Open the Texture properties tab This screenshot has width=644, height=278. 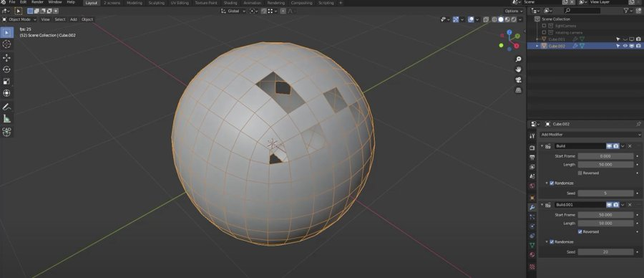click(x=532, y=267)
